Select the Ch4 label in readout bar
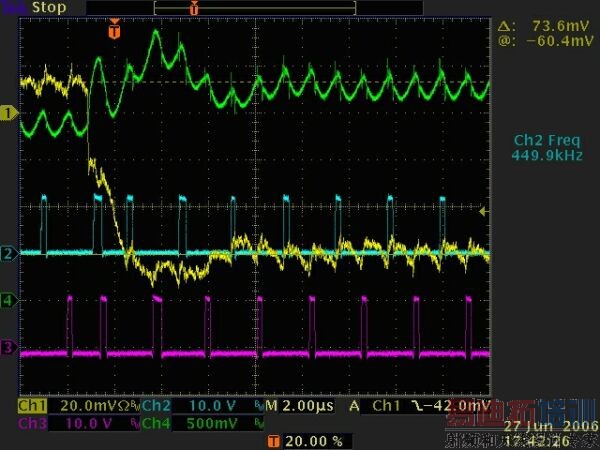 point(156,424)
